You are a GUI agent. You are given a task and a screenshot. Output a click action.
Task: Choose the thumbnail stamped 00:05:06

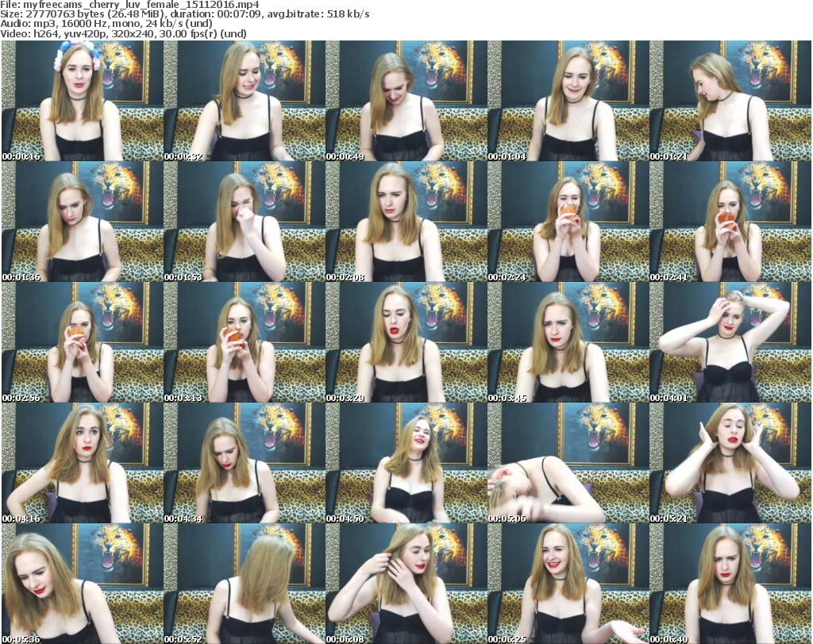point(568,463)
